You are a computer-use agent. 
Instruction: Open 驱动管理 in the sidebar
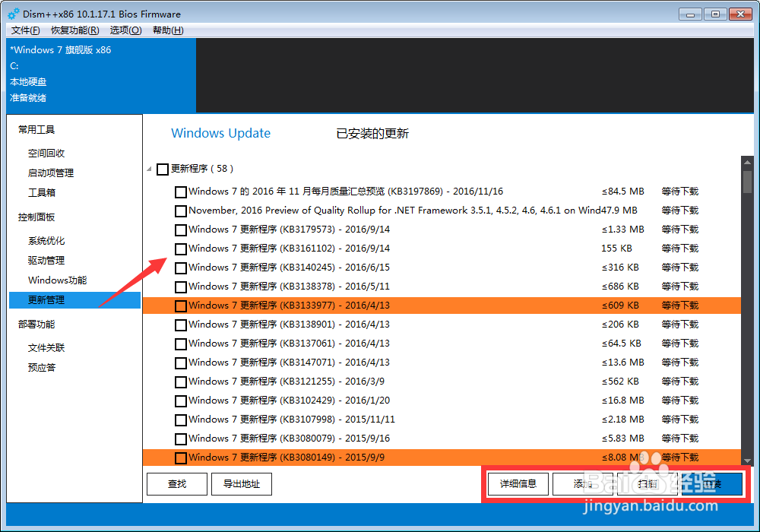tap(46, 260)
